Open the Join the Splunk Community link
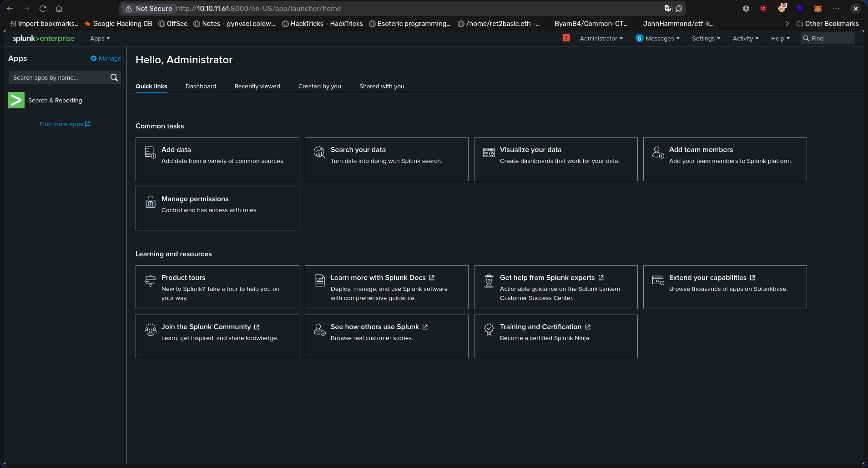This screenshot has height=468, width=868. pos(210,326)
